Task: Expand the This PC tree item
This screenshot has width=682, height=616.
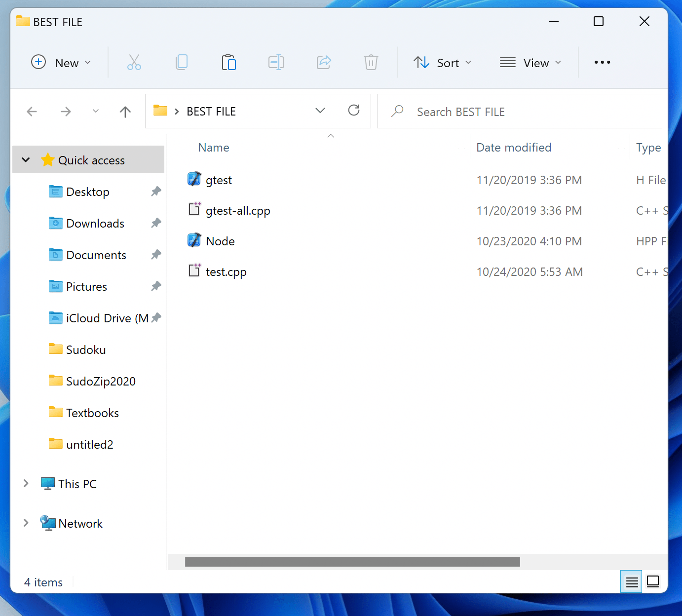Action: coord(26,483)
